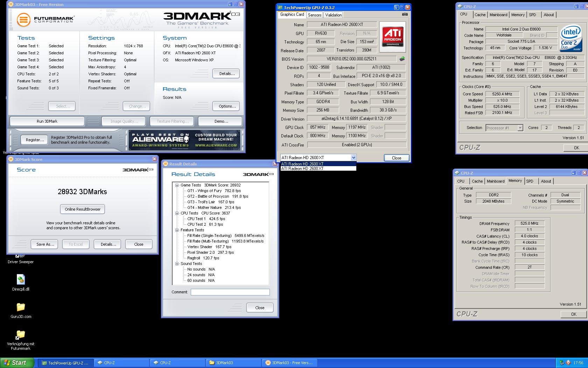Click the GPU Clock 857 MHz field
The width and height of the screenshot is (588, 368).
coord(318,127)
